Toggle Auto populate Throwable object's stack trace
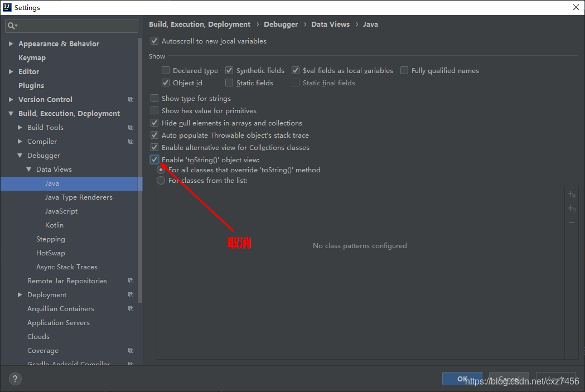Screen dimensions: 585x392 point(154,135)
